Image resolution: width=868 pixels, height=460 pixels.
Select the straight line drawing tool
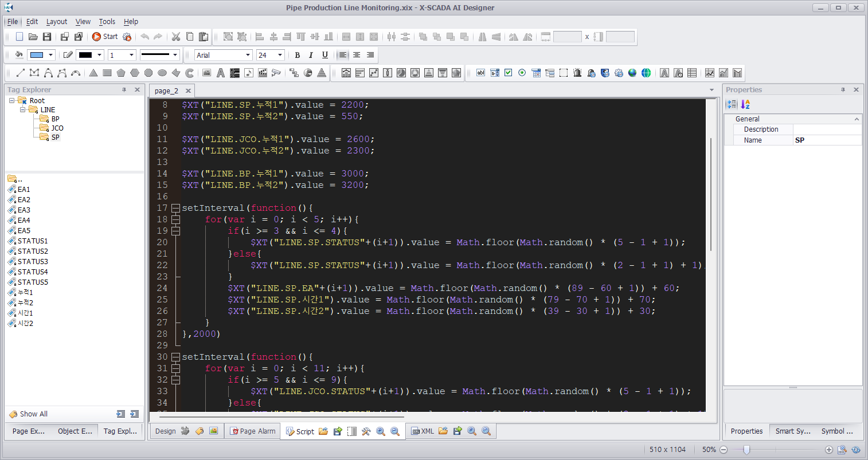tap(21, 73)
